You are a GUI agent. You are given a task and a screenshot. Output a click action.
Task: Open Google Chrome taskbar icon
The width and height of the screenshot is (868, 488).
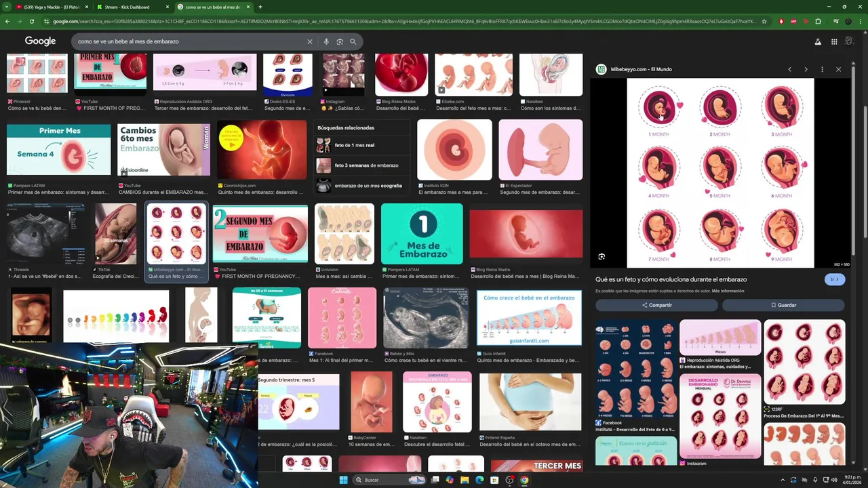[x=524, y=480]
